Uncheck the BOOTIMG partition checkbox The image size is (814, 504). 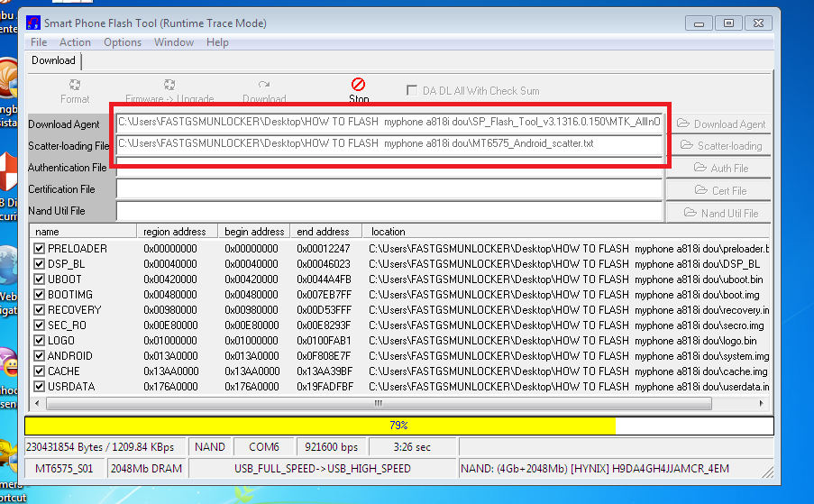click(39, 294)
